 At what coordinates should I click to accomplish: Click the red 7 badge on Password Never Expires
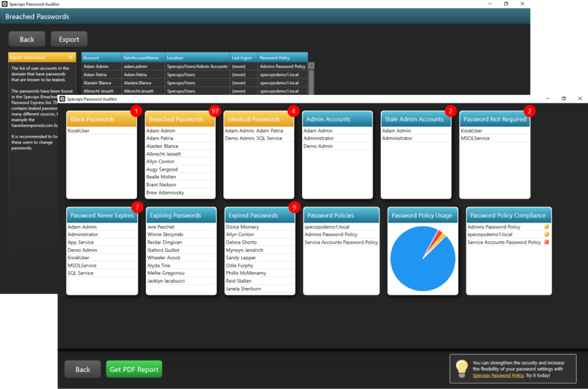pyautogui.click(x=137, y=207)
